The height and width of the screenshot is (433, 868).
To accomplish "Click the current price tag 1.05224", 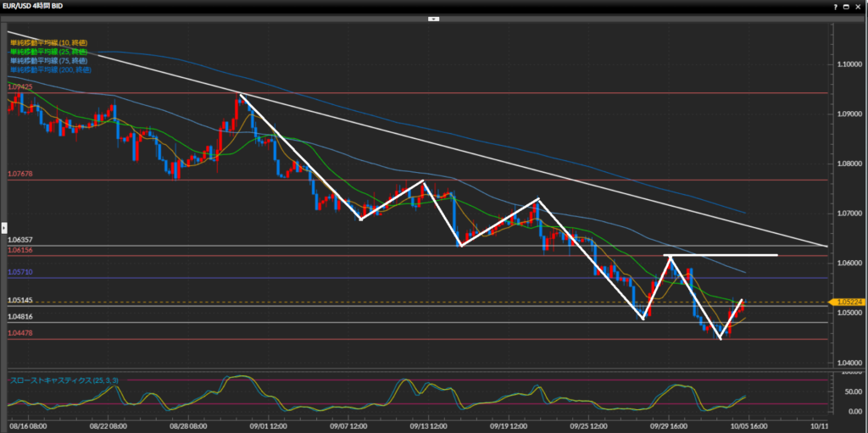I will pos(849,302).
